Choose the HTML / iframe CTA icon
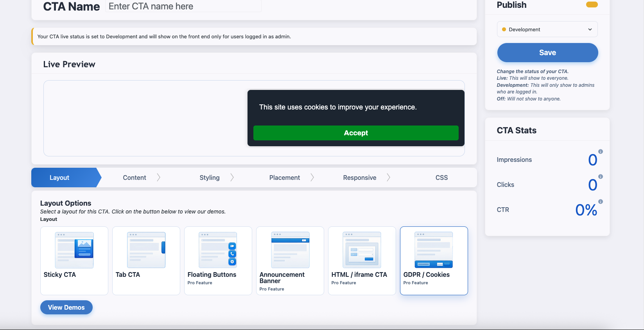The height and width of the screenshot is (330, 644). tap(362, 250)
